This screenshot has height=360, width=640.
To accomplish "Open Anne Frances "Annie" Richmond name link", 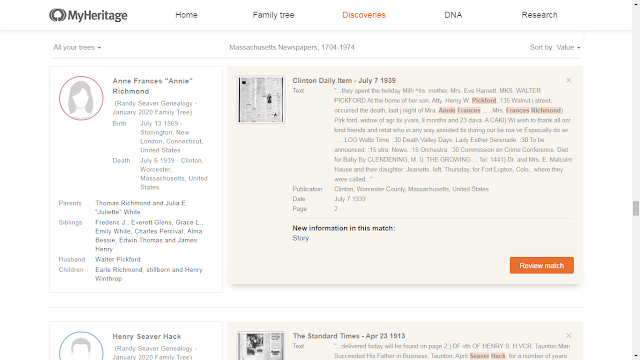I will [153, 86].
